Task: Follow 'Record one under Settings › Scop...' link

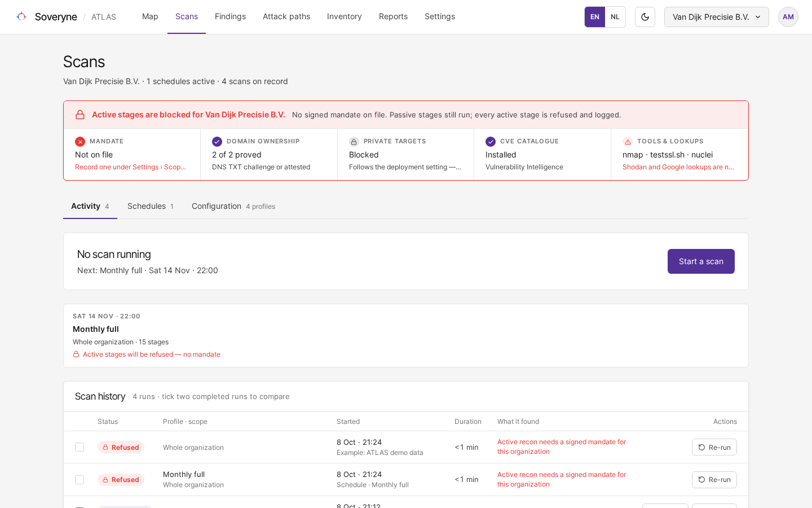Action: (x=130, y=167)
